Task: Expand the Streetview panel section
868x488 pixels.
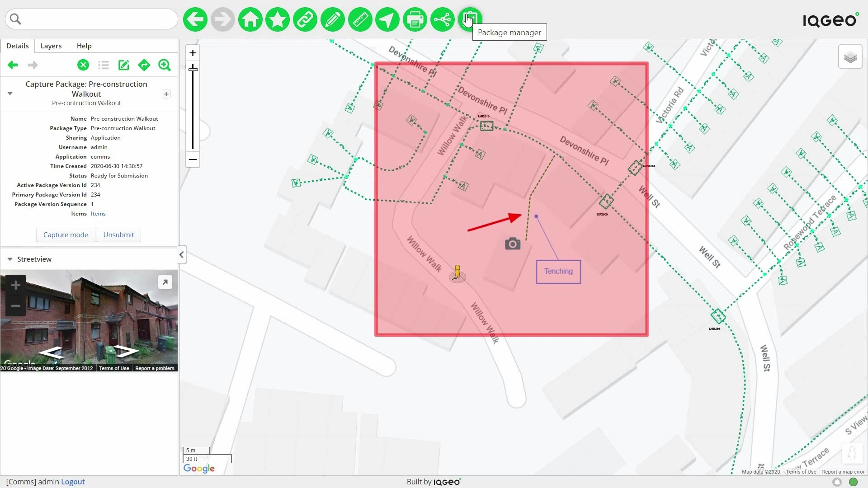Action: 10,258
